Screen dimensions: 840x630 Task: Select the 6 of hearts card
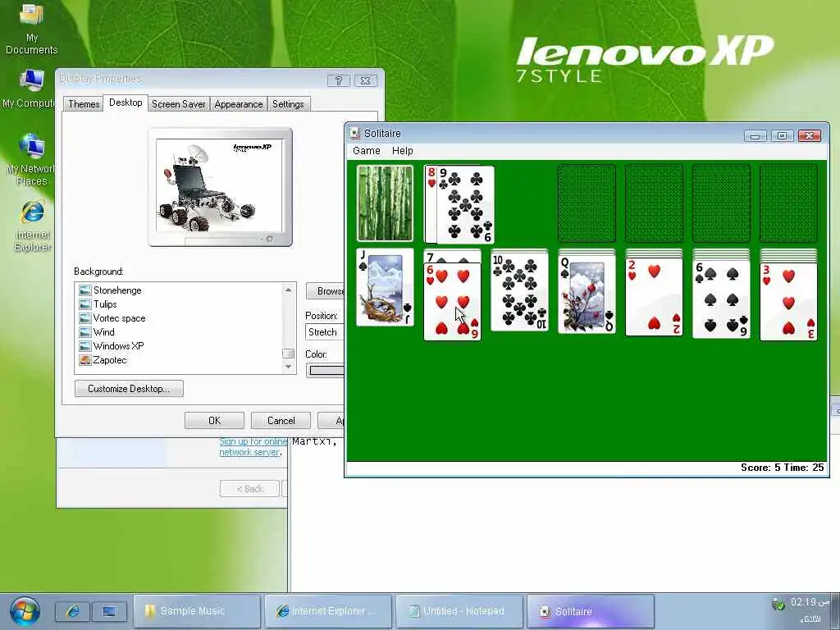click(x=452, y=302)
